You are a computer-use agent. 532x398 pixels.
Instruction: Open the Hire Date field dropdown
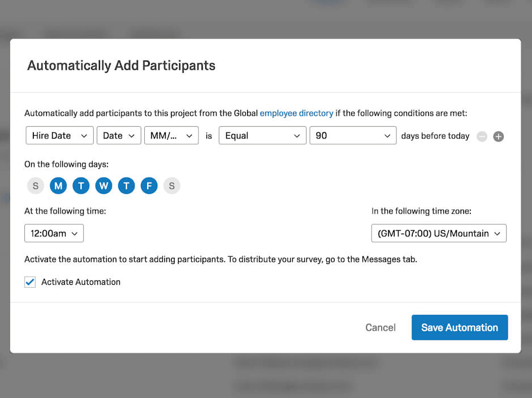[60, 135]
